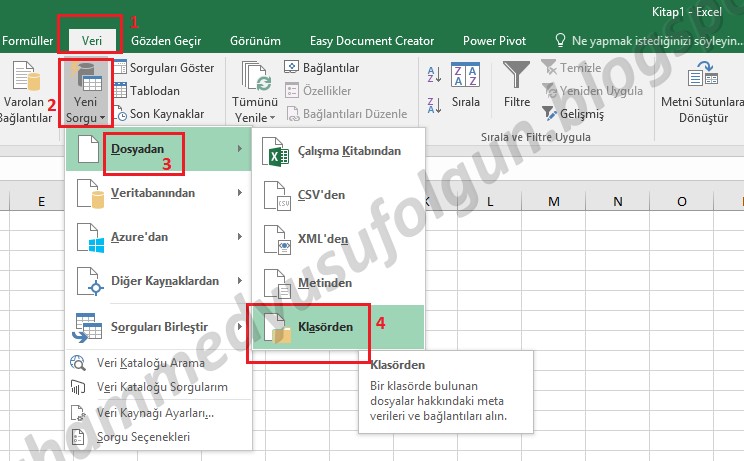Choose the Çalışma Kitabından label
The height and width of the screenshot is (461, 744).
[349, 151]
